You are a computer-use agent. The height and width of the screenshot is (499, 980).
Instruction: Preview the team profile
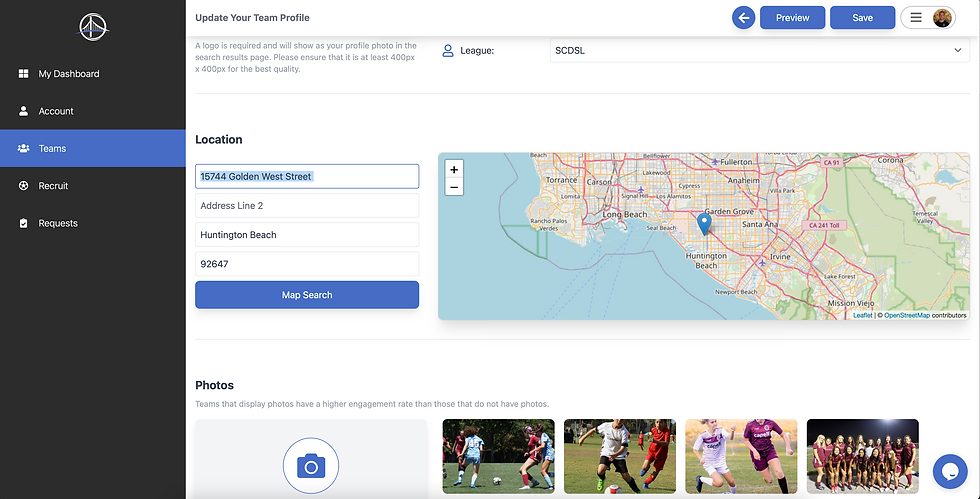tap(792, 18)
